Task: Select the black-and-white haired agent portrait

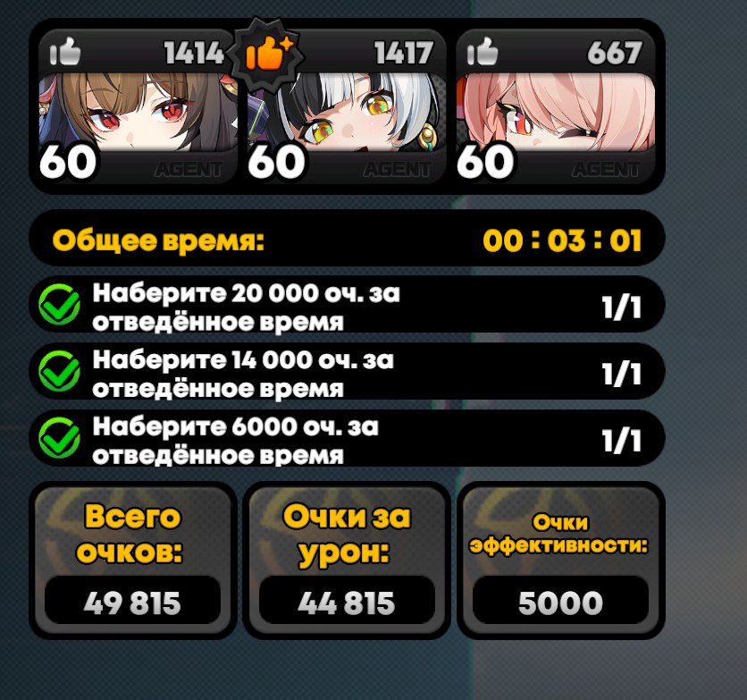Action: coord(347,113)
